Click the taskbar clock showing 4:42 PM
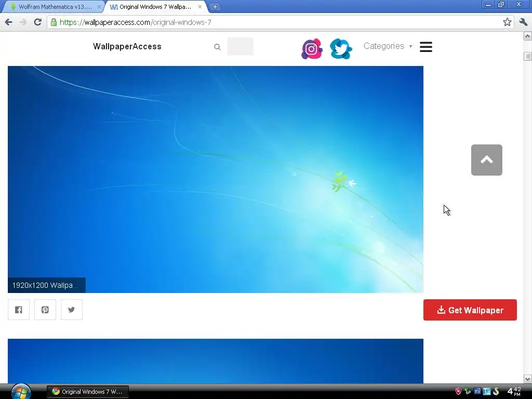Image resolution: width=532 pixels, height=399 pixels. 514,391
